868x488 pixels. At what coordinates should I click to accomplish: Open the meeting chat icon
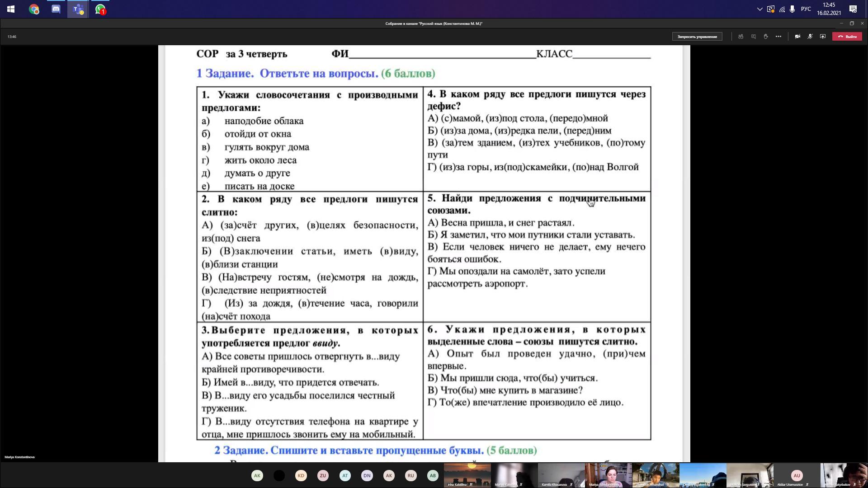(753, 37)
